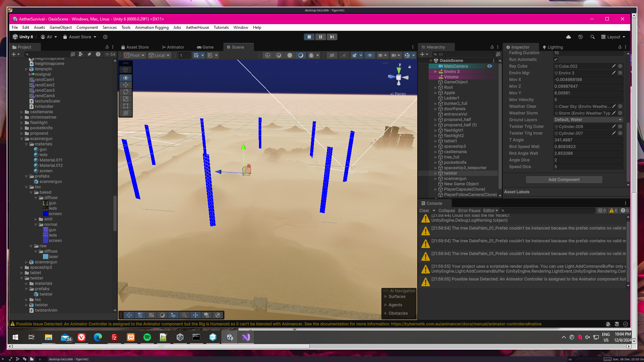Toggle Collapse in Console panel

coord(446,210)
